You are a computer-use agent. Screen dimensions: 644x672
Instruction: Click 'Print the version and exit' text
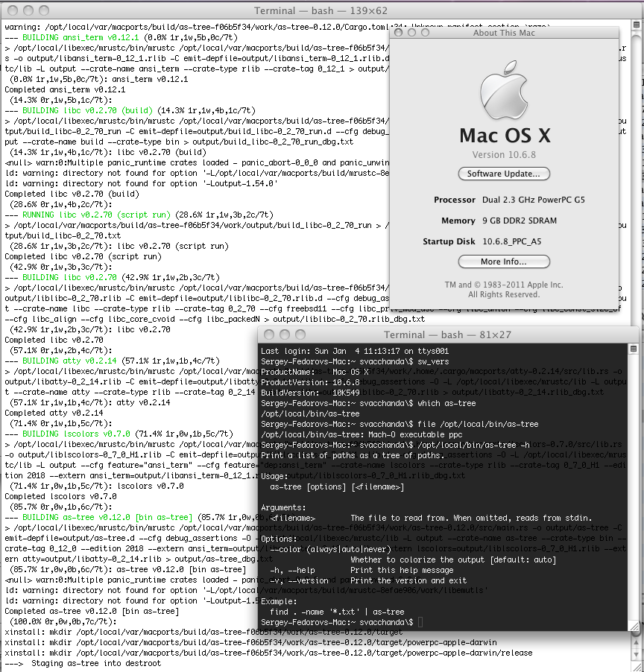(x=408, y=580)
